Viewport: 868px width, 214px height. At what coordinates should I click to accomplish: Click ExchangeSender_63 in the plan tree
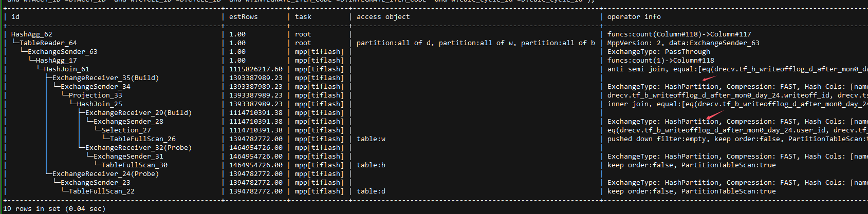(62, 52)
